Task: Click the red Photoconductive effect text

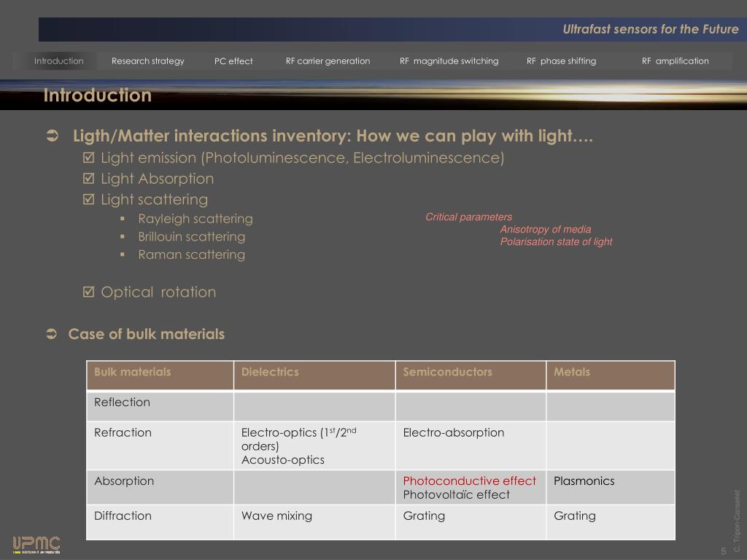Action: (x=469, y=481)
